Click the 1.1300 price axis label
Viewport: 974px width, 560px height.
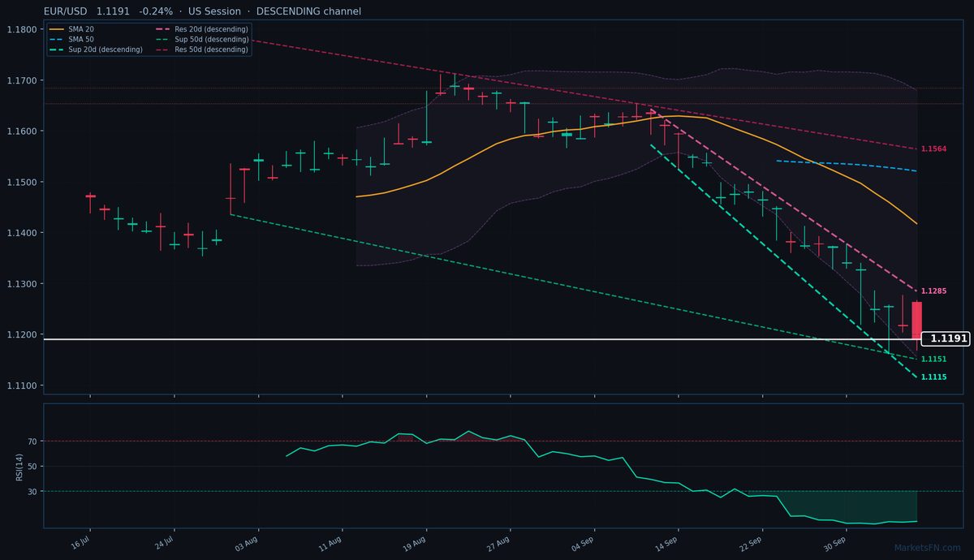(x=21, y=284)
